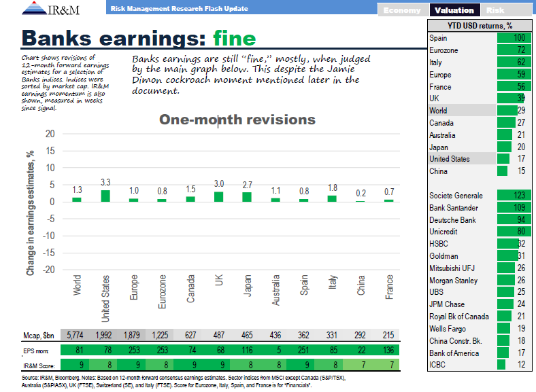Click the Deutsche Bank row
The width and height of the screenshot is (536, 392).
[480, 220]
